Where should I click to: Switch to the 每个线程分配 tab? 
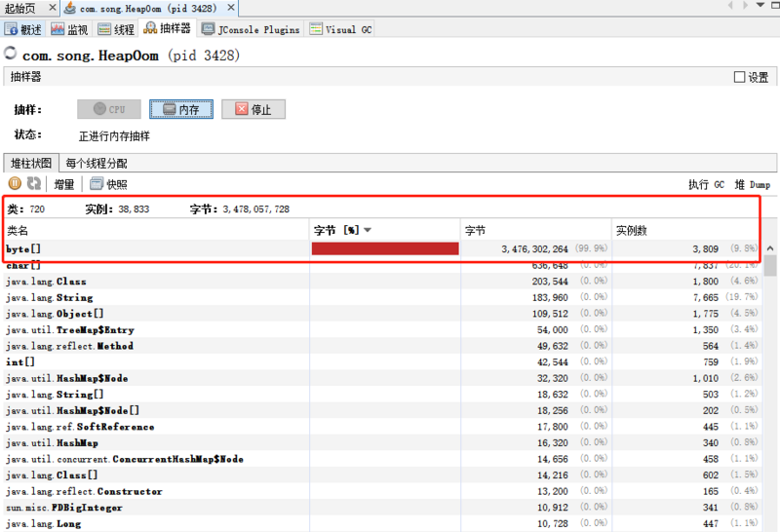coord(96,163)
